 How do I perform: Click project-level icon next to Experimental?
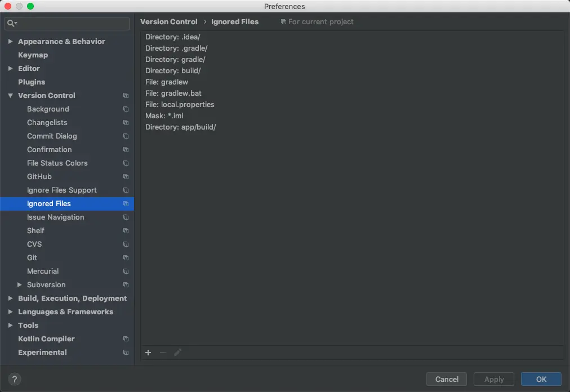point(126,353)
